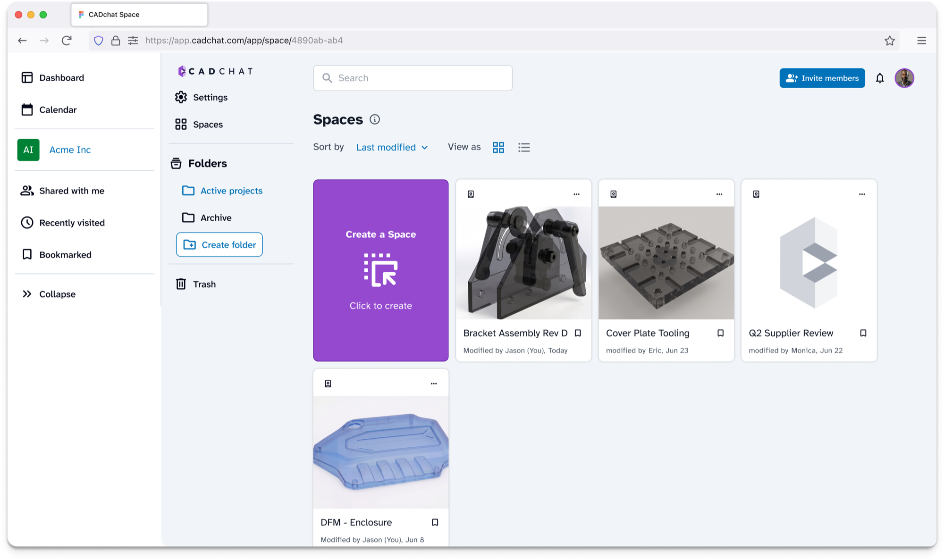
Task: Open Spaces menu item
Action: click(x=199, y=124)
